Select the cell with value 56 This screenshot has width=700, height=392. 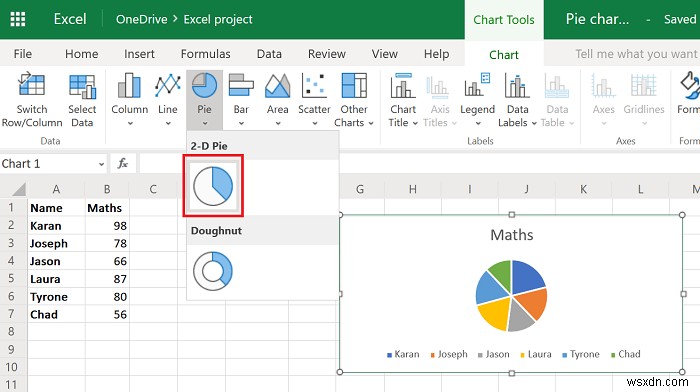[107, 314]
